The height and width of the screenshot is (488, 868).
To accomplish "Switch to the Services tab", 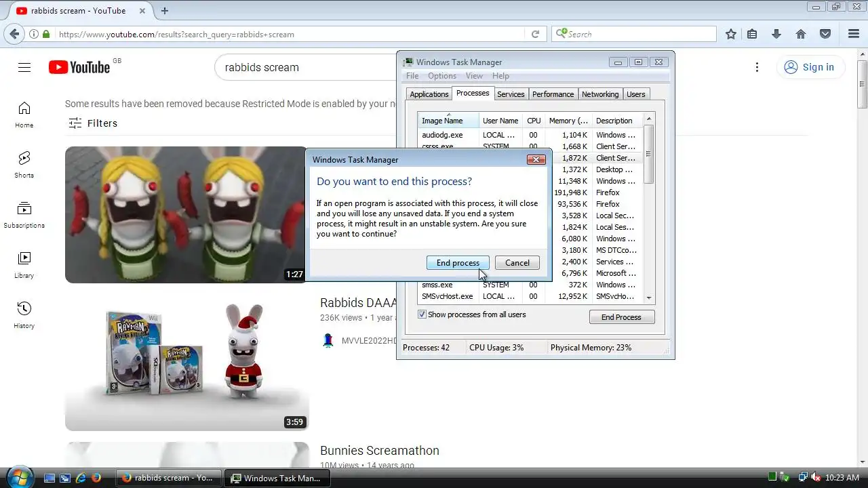I will click(511, 94).
